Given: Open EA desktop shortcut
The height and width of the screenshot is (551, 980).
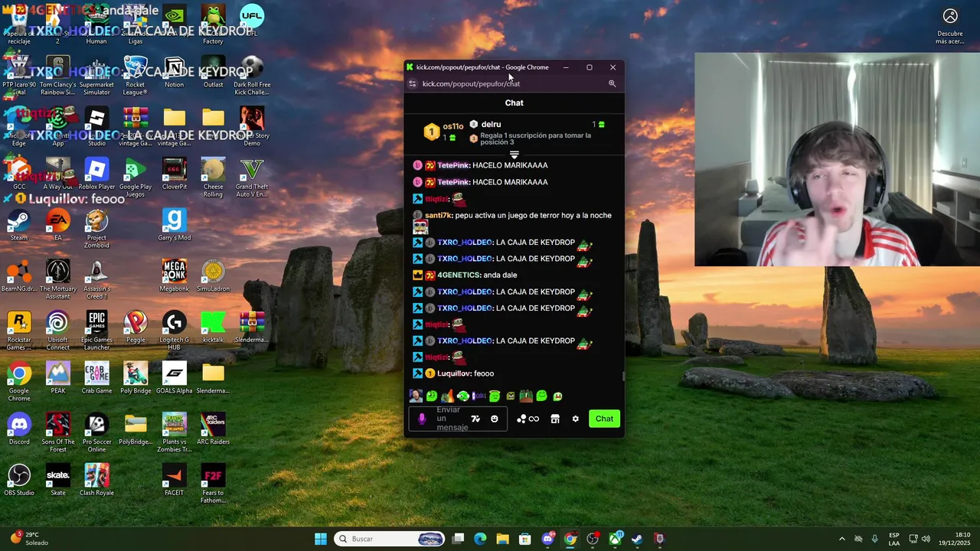Looking at the screenshot, I should pyautogui.click(x=58, y=226).
